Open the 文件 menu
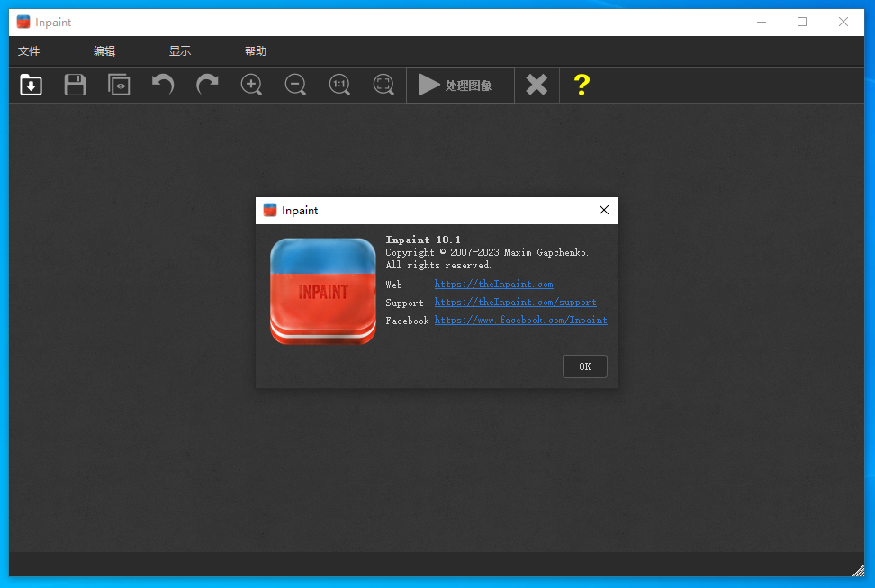875x588 pixels. click(29, 51)
